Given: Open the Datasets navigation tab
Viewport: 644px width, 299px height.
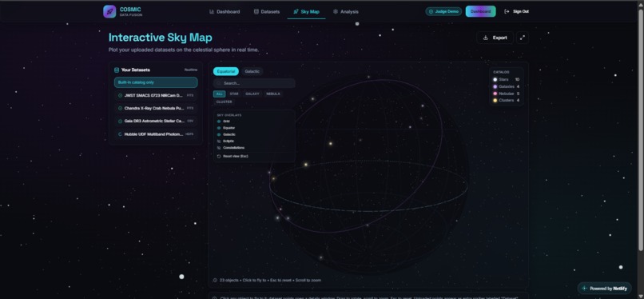Looking at the screenshot, I should tap(267, 11).
